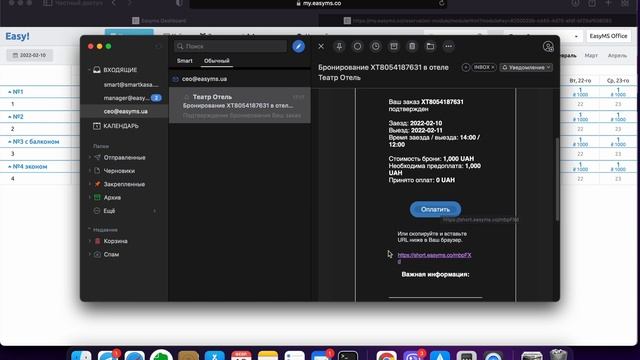Viewport: 640px width, 360px height.
Task: Select the ceo@easyms.ua sidebar account
Action: click(x=125, y=111)
